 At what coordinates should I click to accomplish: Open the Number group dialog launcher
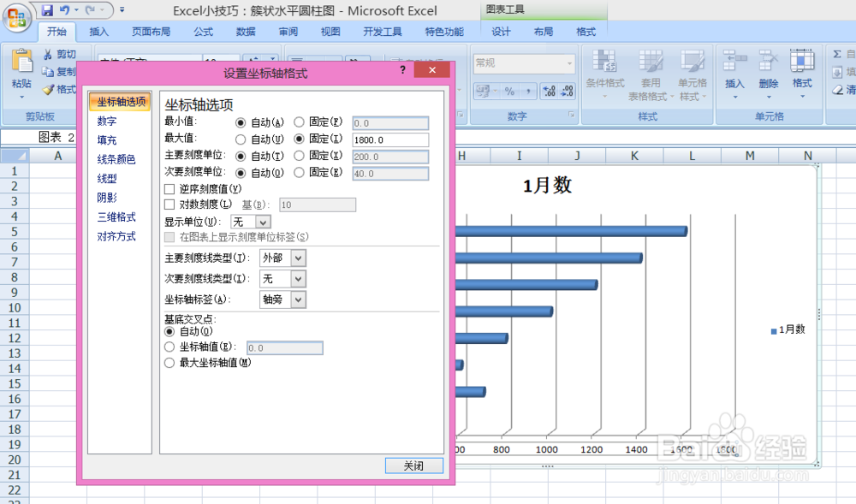click(x=571, y=115)
